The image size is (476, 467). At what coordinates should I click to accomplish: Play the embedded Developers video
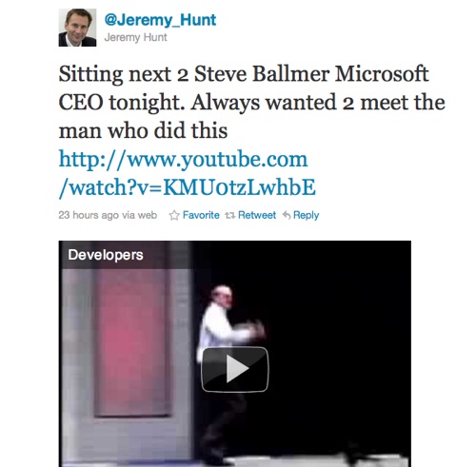click(235, 369)
